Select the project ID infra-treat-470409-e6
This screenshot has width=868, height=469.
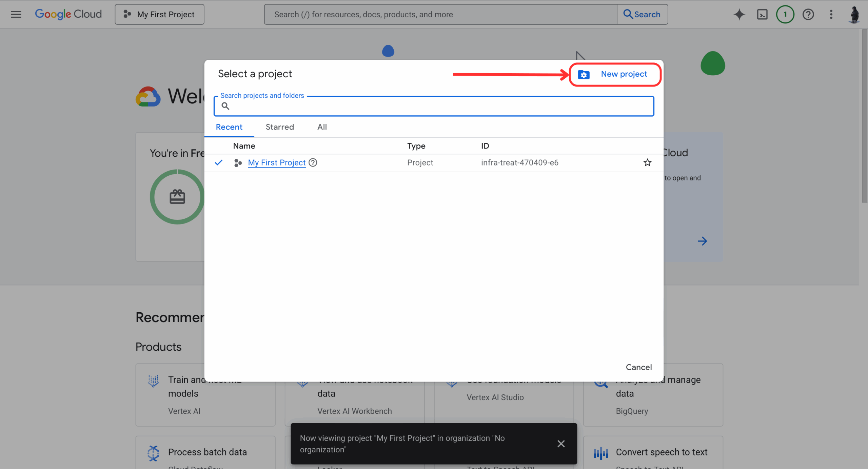coord(519,162)
